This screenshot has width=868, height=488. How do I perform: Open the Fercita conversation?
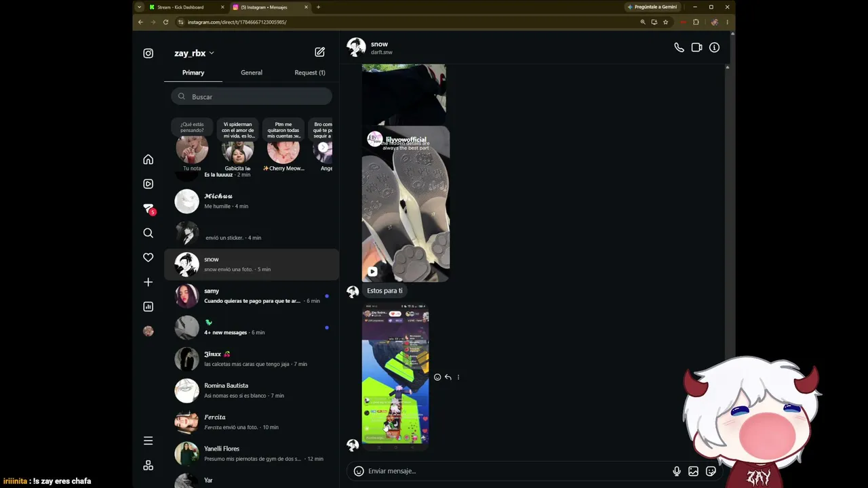252,422
